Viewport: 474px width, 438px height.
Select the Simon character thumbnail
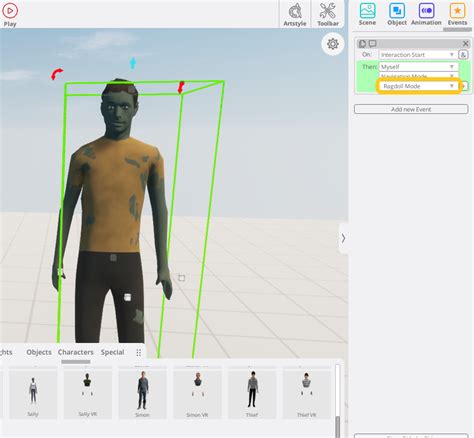point(142,393)
